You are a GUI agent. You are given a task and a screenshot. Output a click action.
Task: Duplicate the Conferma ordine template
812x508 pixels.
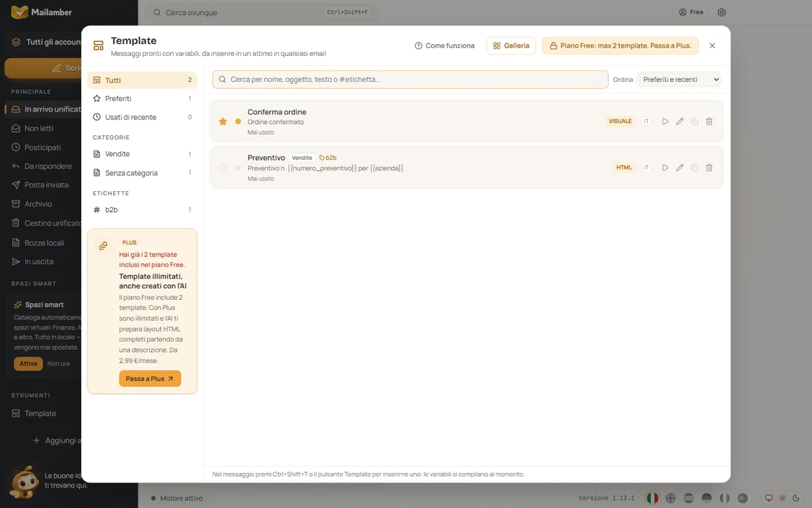point(695,121)
